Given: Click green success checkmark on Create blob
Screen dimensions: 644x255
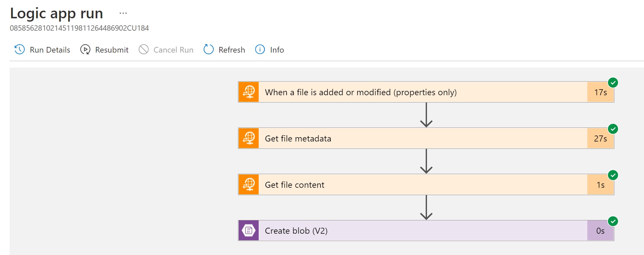Looking at the screenshot, I should coord(613,221).
